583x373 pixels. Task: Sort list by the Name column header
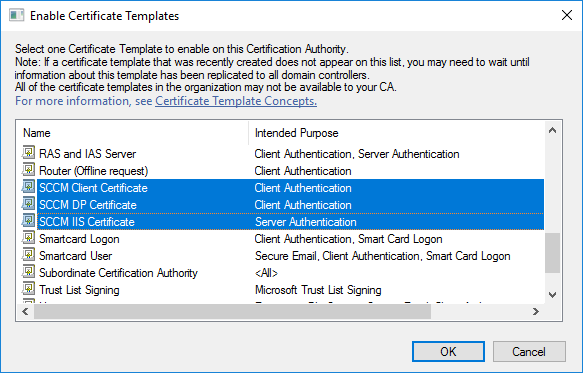pos(132,133)
